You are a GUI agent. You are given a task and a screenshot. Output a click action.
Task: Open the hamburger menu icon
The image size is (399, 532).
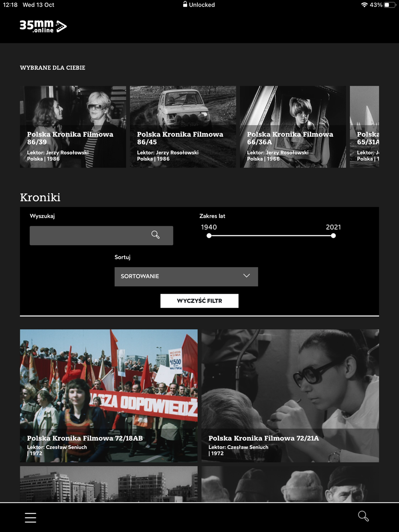click(x=30, y=517)
